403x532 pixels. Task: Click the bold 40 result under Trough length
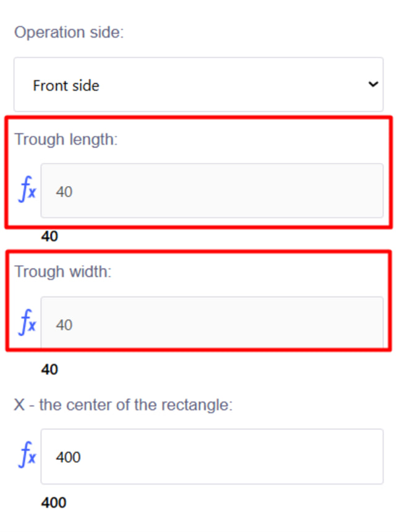(49, 237)
